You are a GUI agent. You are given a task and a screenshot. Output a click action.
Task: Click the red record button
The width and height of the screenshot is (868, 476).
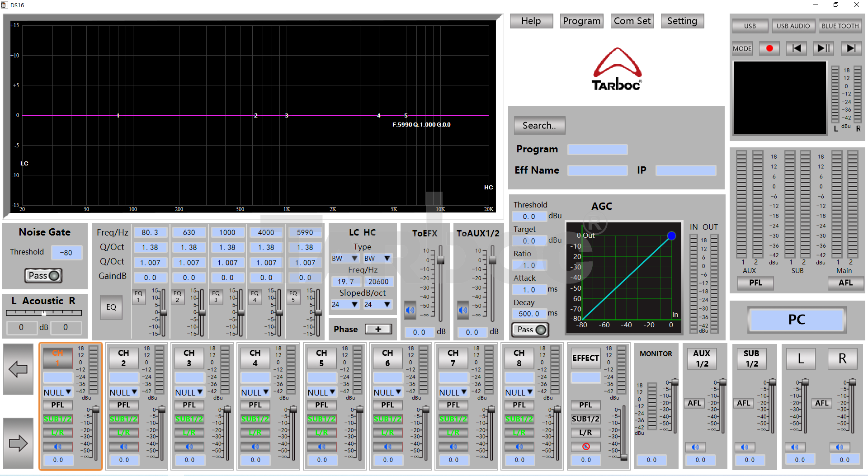pos(769,48)
